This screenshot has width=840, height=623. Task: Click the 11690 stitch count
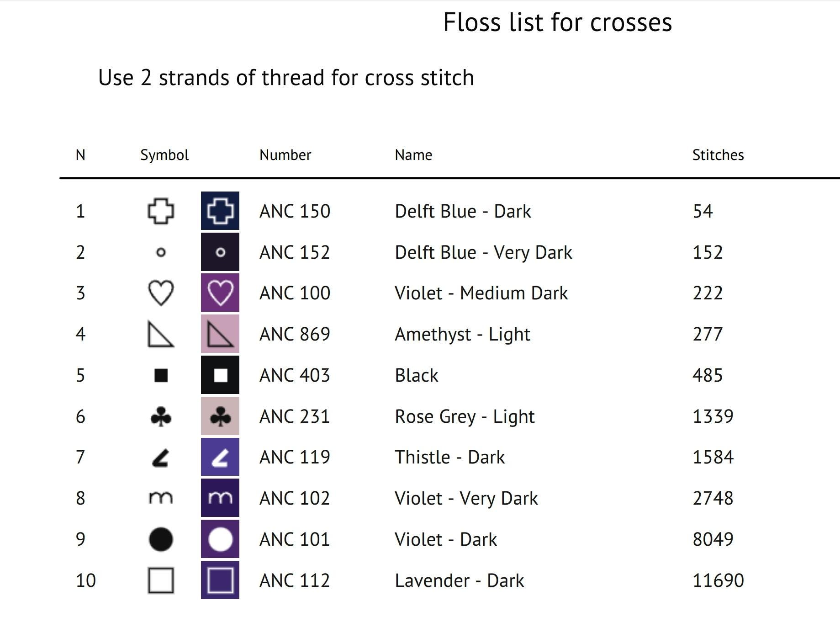(x=718, y=580)
